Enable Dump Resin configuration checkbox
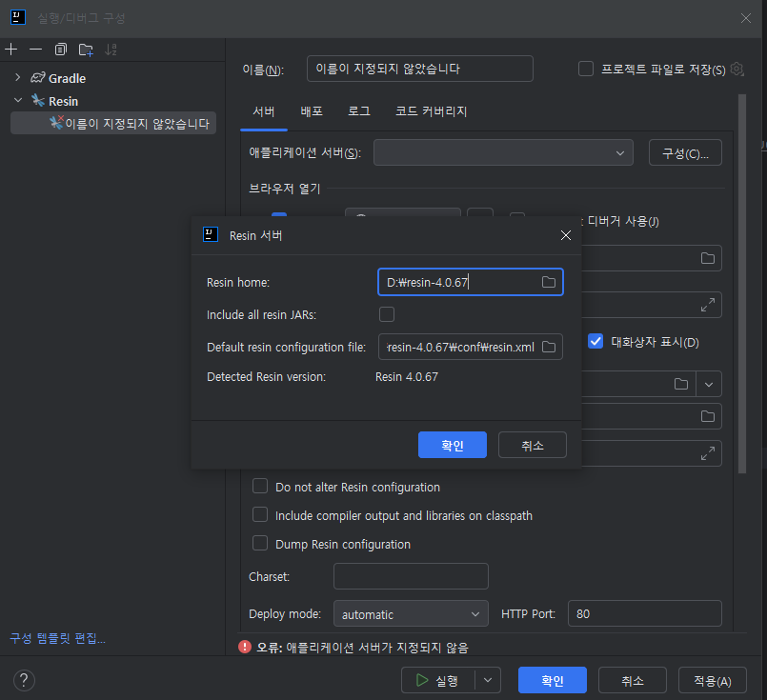 click(x=260, y=544)
